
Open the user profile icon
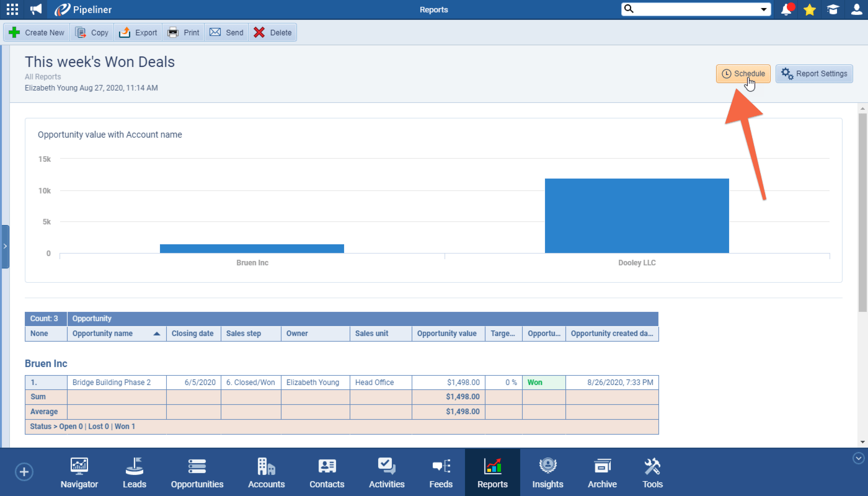[x=856, y=9]
